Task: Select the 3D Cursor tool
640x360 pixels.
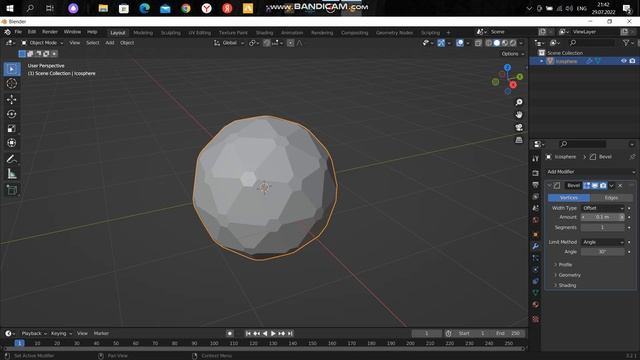Action: pos(12,84)
